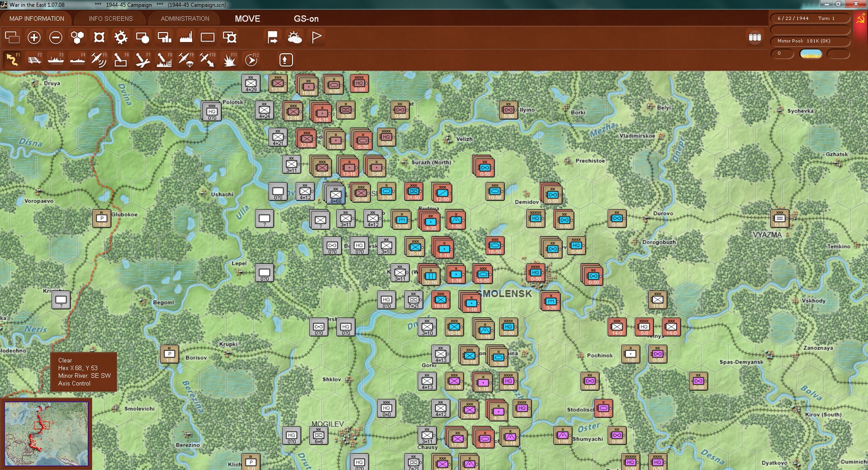Click the three stacked cylinders icon
Viewport: 868px width, 470px height.
point(755,37)
